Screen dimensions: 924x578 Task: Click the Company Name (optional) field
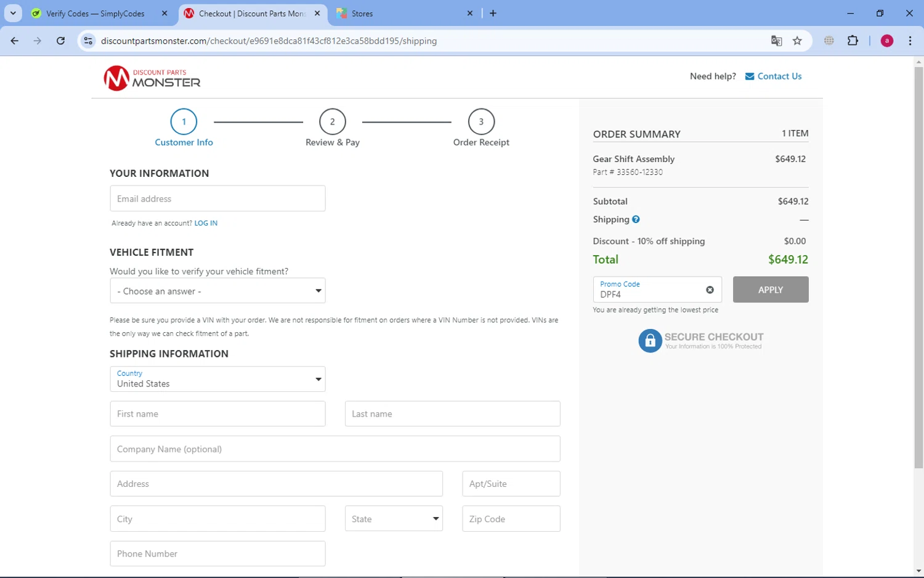335,449
